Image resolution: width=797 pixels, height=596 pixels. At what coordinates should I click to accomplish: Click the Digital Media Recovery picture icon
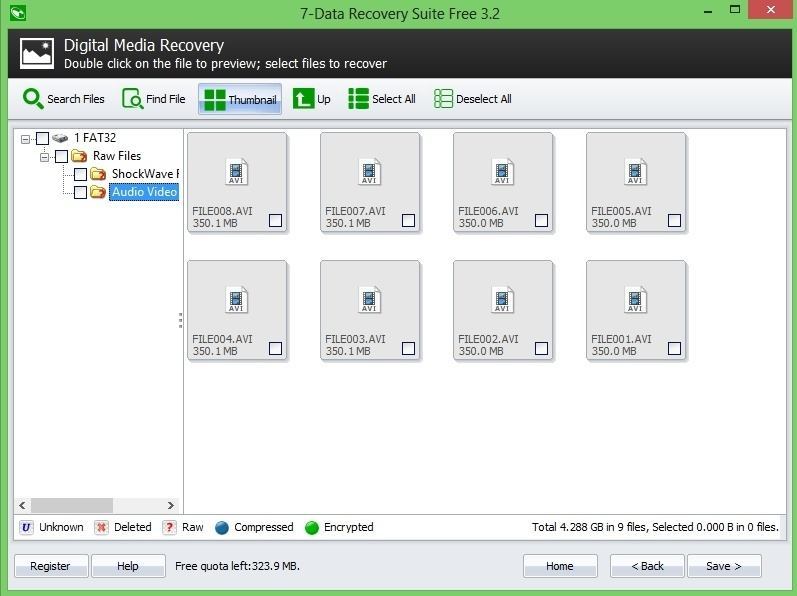pos(37,53)
